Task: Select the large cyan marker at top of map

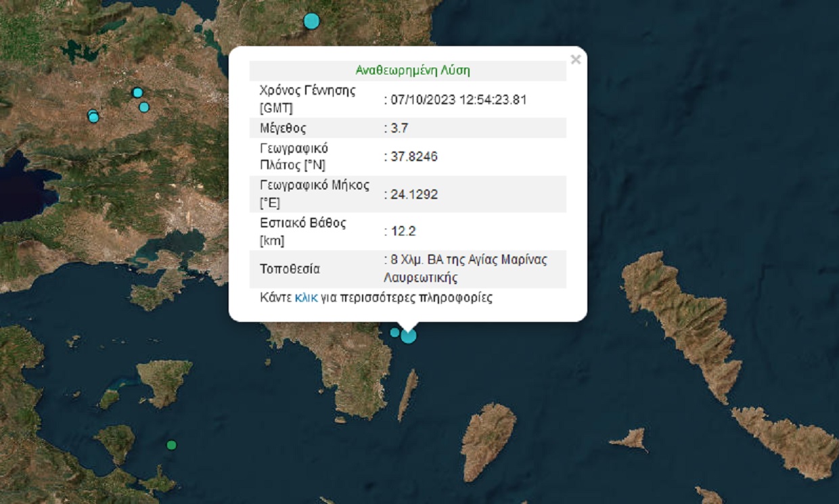Action: (311, 21)
